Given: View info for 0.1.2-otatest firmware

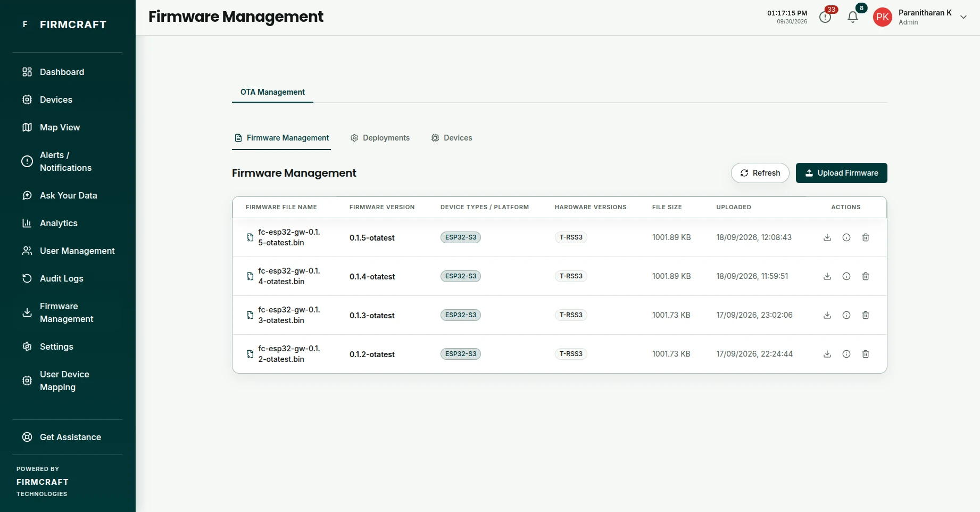Looking at the screenshot, I should [846, 354].
